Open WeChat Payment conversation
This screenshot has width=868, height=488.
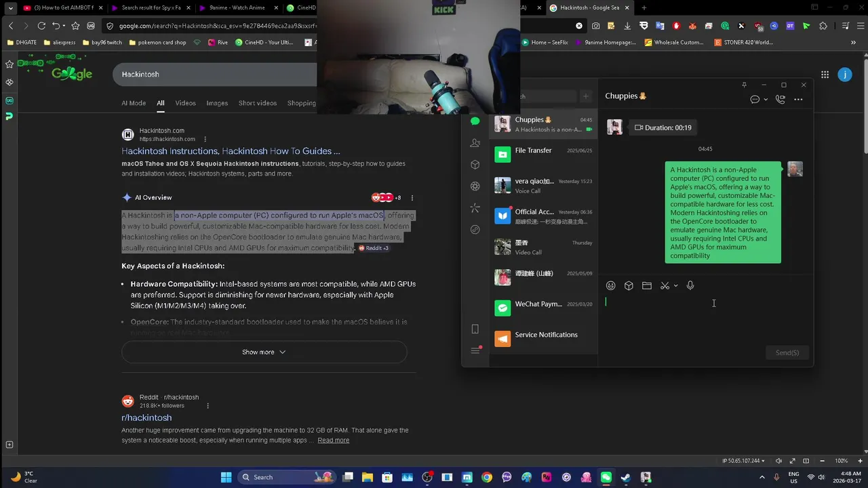[543, 308]
